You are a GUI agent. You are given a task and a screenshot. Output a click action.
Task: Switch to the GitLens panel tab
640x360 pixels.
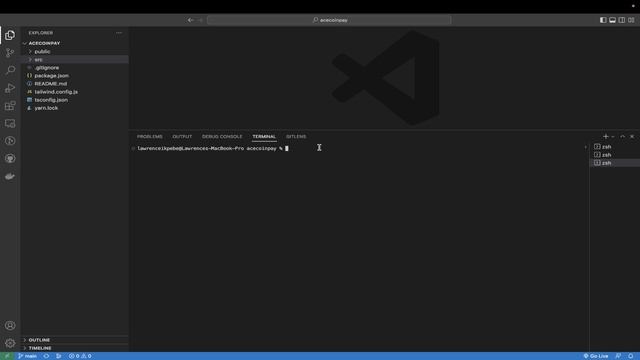click(x=296, y=136)
